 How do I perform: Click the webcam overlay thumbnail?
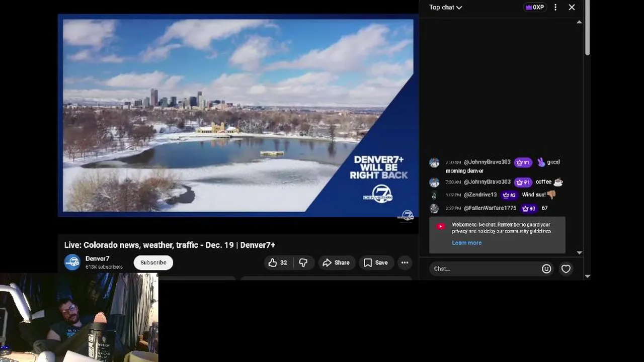click(79, 318)
